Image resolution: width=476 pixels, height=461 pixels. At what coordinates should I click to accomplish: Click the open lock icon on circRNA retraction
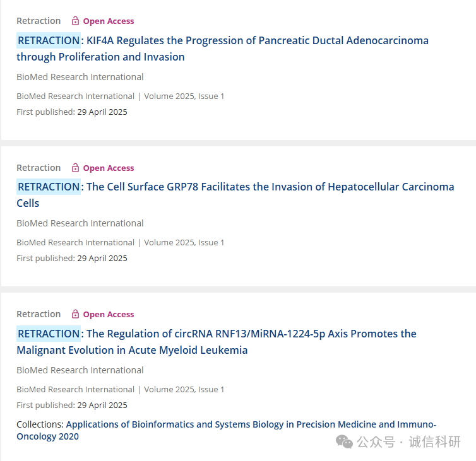point(75,314)
